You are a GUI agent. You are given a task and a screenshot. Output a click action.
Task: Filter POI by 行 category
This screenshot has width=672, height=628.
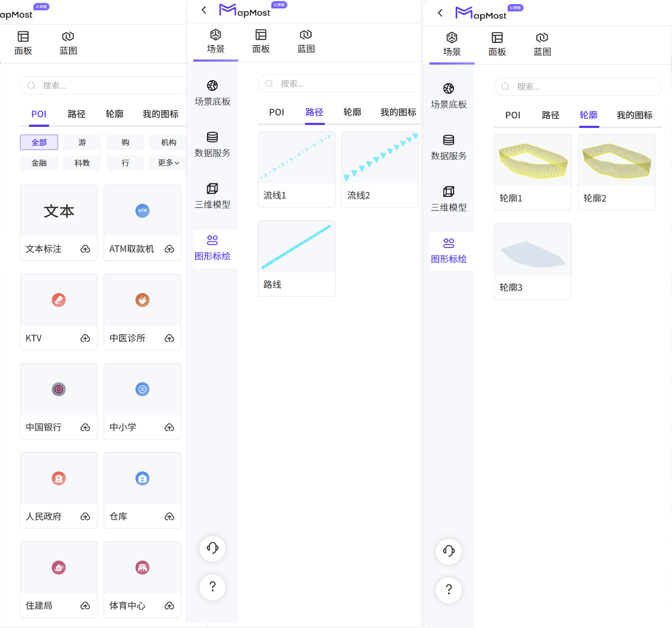[x=125, y=163]
